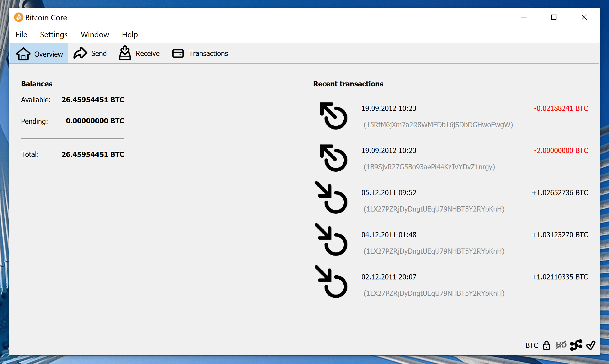
Task: Click received icon of 05.12.2011 transaction
Action: point(331,198)
